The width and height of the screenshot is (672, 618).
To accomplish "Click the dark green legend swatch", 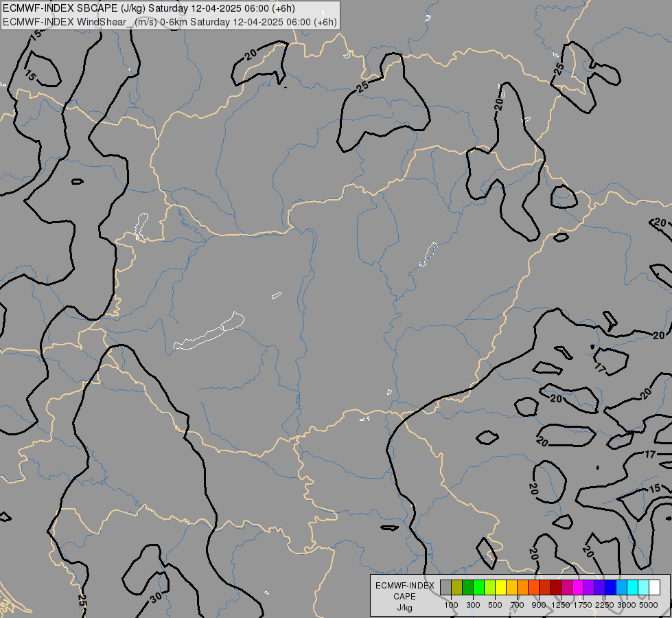I will (467, 588).
